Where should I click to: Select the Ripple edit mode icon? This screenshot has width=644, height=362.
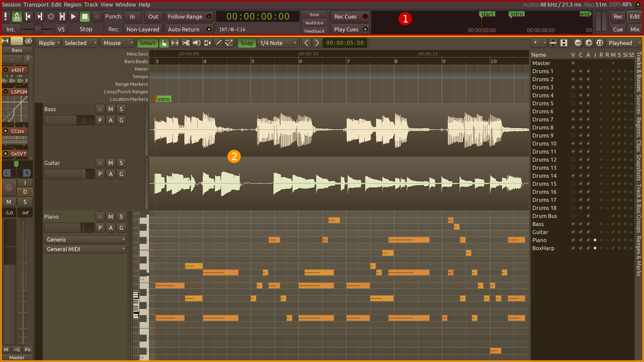(50, 43)
